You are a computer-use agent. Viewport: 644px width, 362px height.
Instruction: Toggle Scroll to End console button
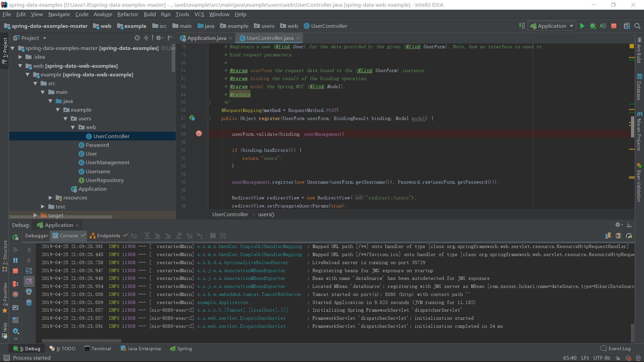29,281
